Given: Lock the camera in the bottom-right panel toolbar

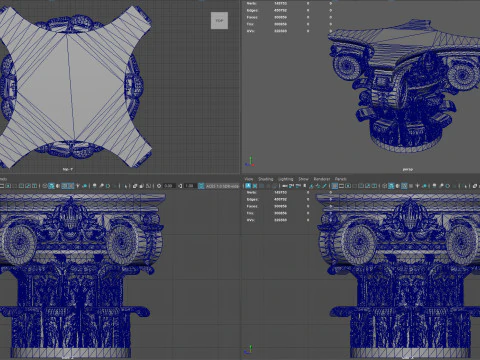Looking at the screenshot, I should coord(255,186).
